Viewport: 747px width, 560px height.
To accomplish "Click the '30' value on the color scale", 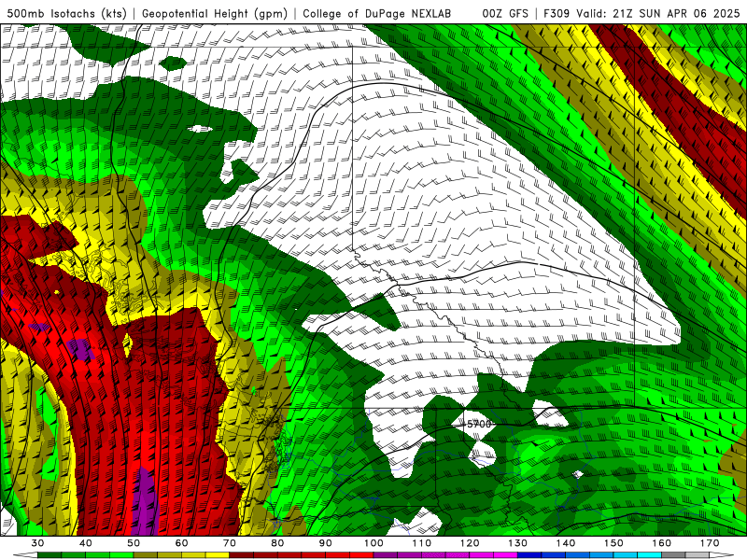I will (x=37, y=543).
